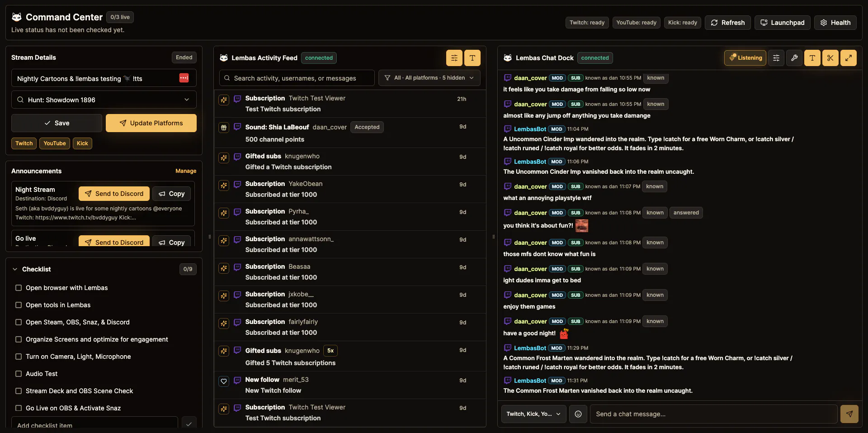
Task: Open the Launchpad
Action: tap(782, 23)
